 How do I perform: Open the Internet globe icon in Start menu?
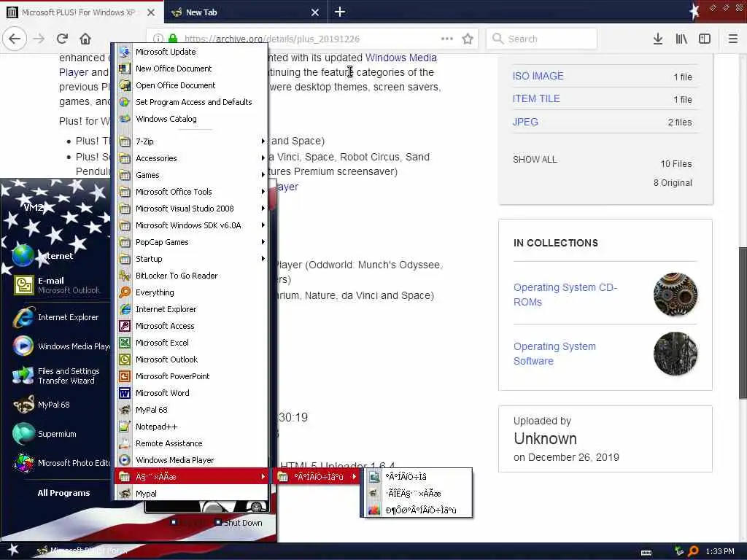tap(23, 256)
